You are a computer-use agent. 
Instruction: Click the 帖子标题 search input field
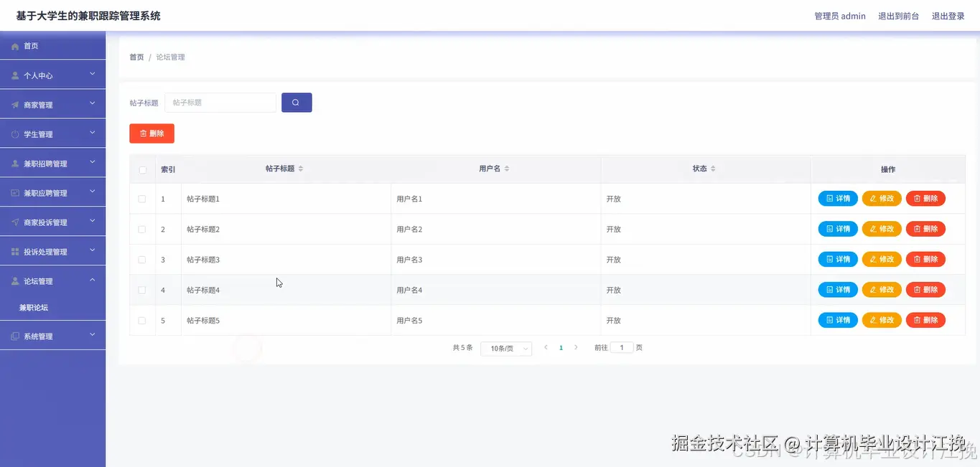click(220, 102)
